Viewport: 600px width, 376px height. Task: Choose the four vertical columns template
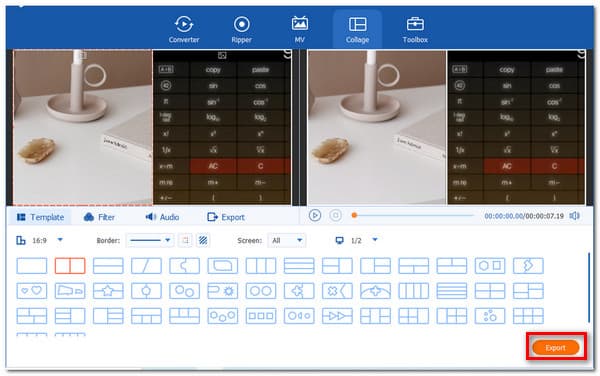[414, 291]
